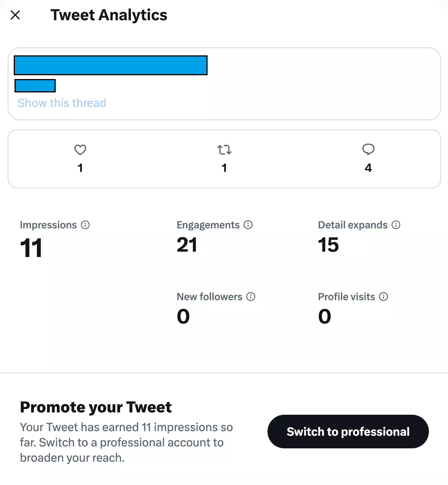This screenshot has width=448, height=485.
Task: Click the Tweet Analytics title
Action: [109, 15]
